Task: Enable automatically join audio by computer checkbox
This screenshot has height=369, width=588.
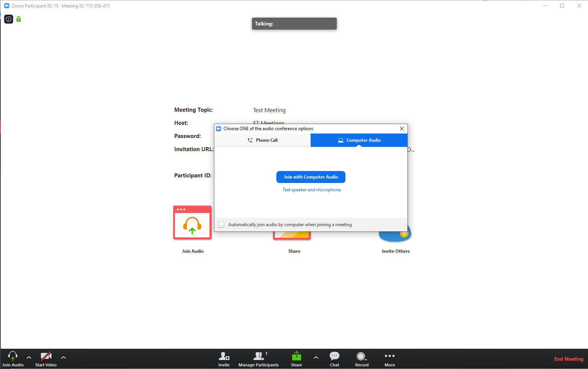Action: 221,225
